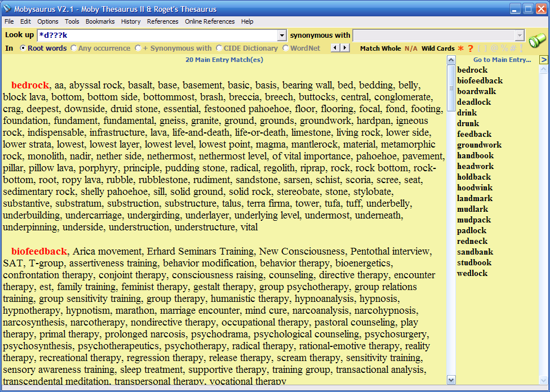Click the grayed-out @ wild card
The width and height of the screenshot is (550, 392).
pyautogui.click(x=495, y=48)
